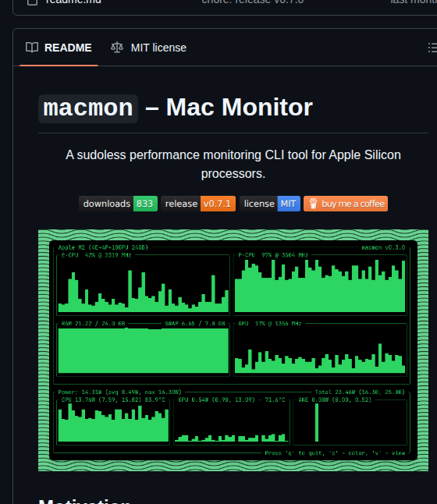Open the README tab

coord(59,48)
